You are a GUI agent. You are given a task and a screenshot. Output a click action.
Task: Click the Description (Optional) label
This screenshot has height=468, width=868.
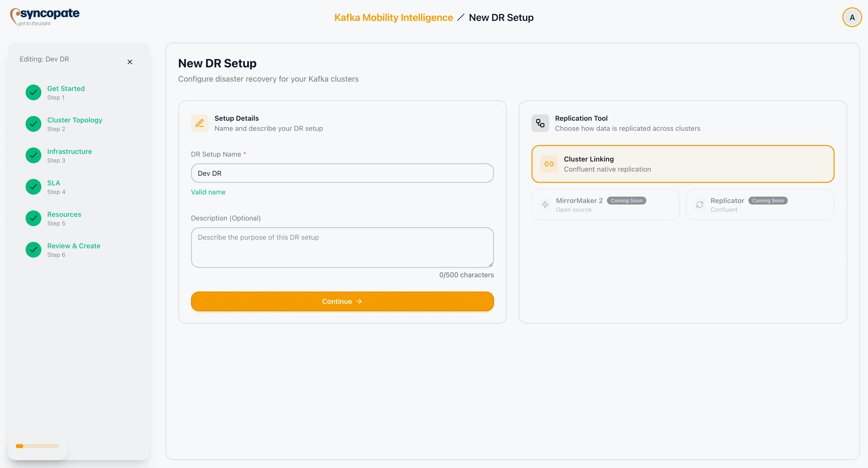226,218
